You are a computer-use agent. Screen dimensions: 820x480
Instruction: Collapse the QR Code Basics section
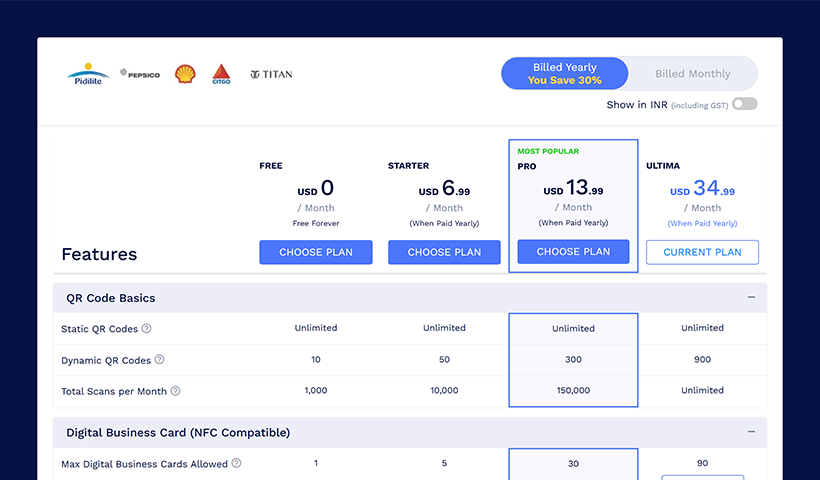point(751,298)
